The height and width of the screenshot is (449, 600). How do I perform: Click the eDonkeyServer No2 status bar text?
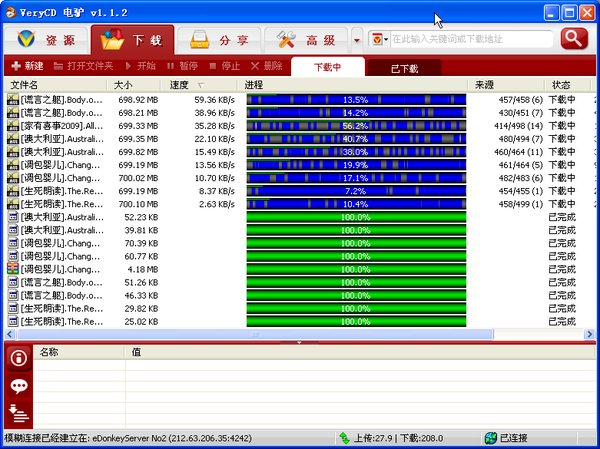click(128, 438)
